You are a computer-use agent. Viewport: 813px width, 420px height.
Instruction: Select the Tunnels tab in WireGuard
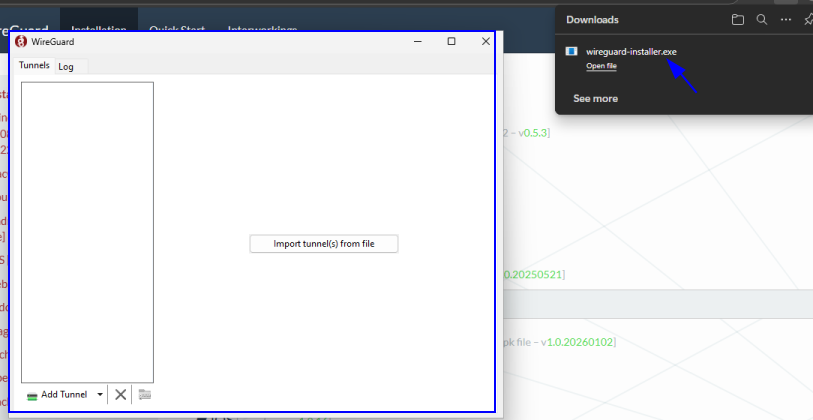[34, 65]
